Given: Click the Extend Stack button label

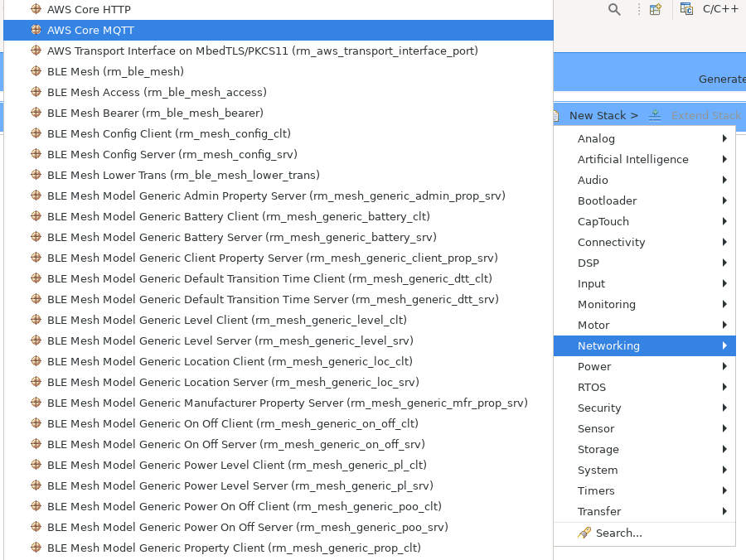Looking at the screenshot, I should 706,115.
